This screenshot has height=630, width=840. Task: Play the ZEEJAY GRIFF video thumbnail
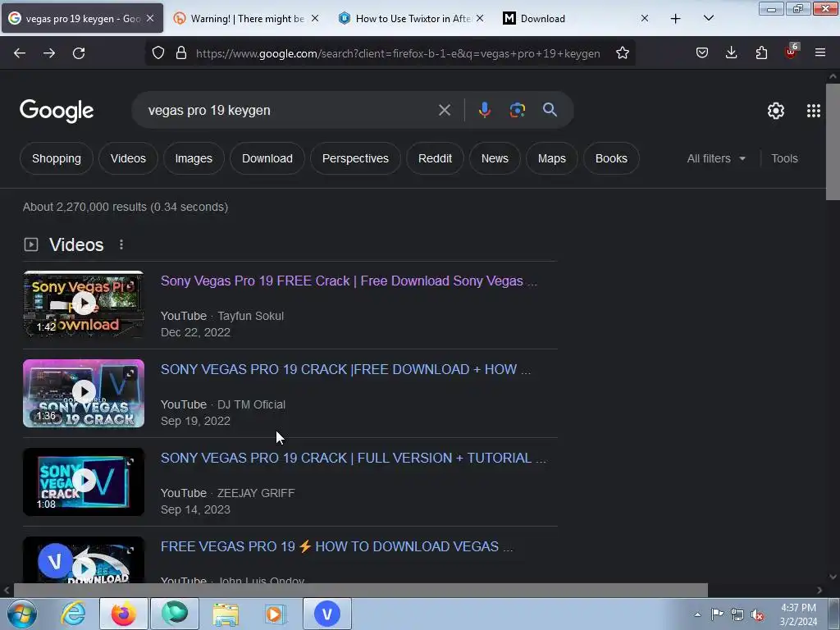coord(84,482)
